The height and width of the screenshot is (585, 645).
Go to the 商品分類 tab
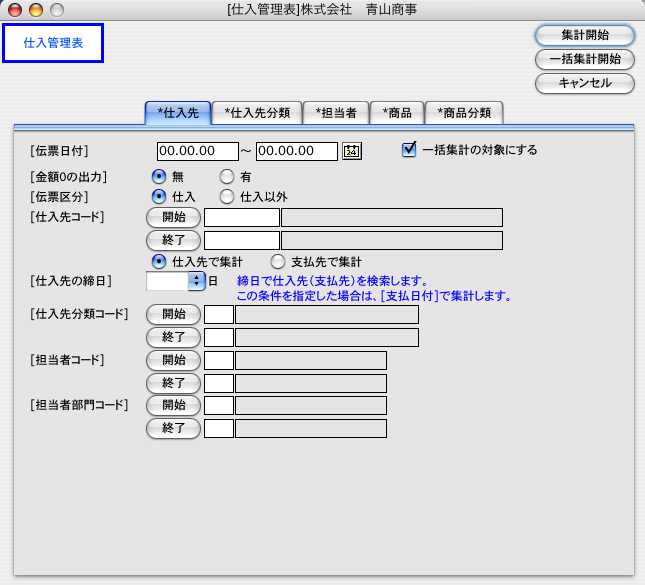464,113
